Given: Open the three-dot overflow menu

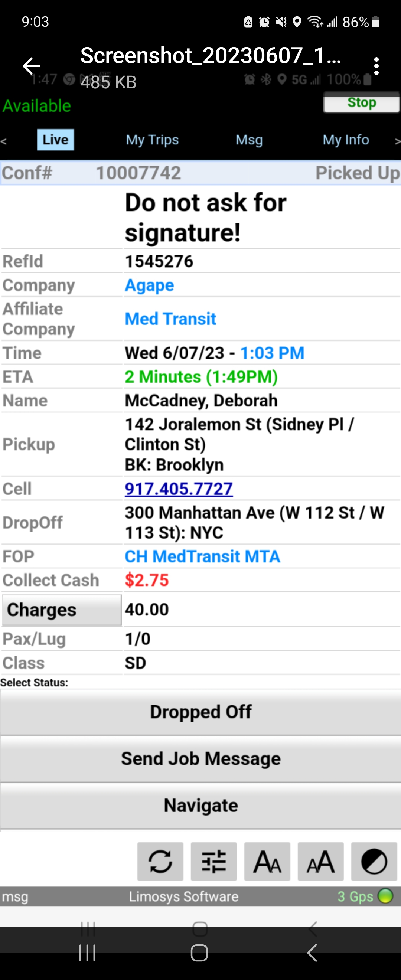Looking at the screenshot, I should coord(376,66).
